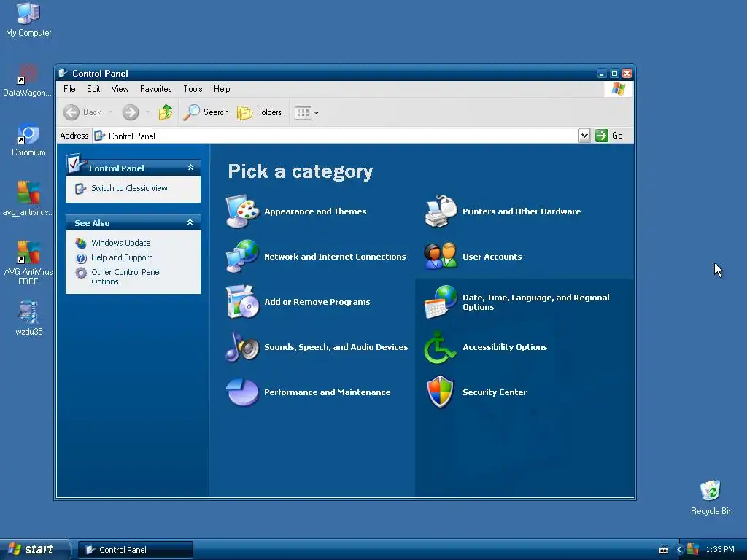Click the Windows Update icon in See Also
The image size is (747, 560).
pyautogui.click(x=81, y=244)
